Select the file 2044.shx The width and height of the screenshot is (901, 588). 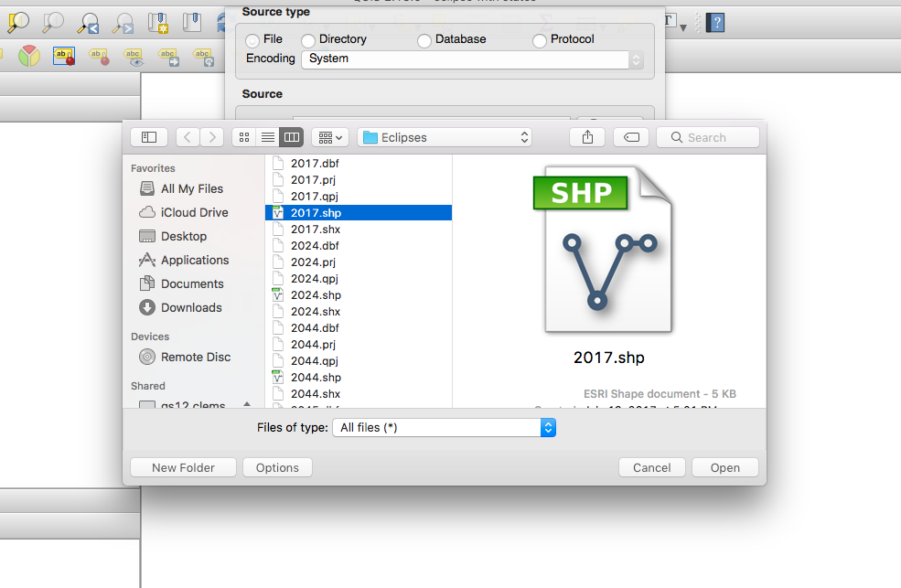(x=359, y=393)
